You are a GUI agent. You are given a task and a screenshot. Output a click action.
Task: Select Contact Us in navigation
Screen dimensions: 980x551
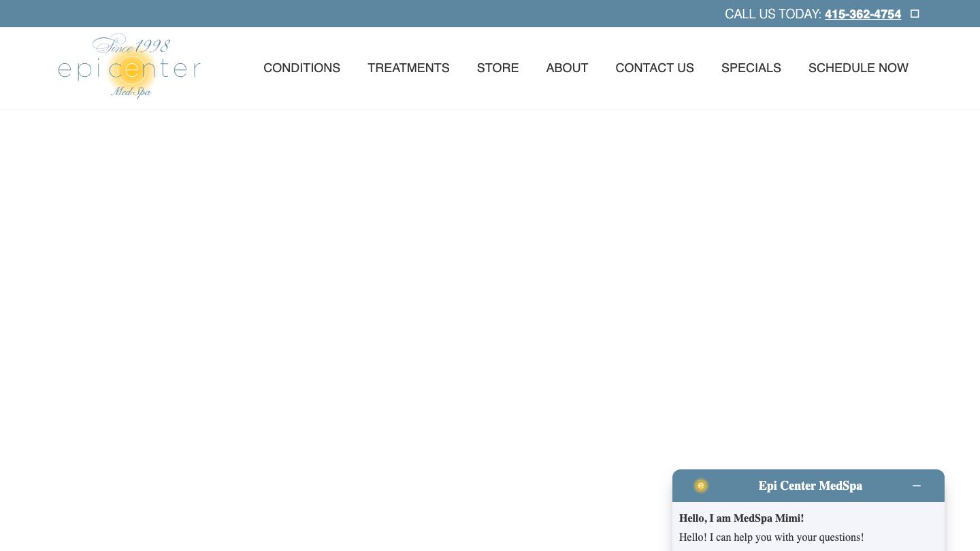coord(654,68)
